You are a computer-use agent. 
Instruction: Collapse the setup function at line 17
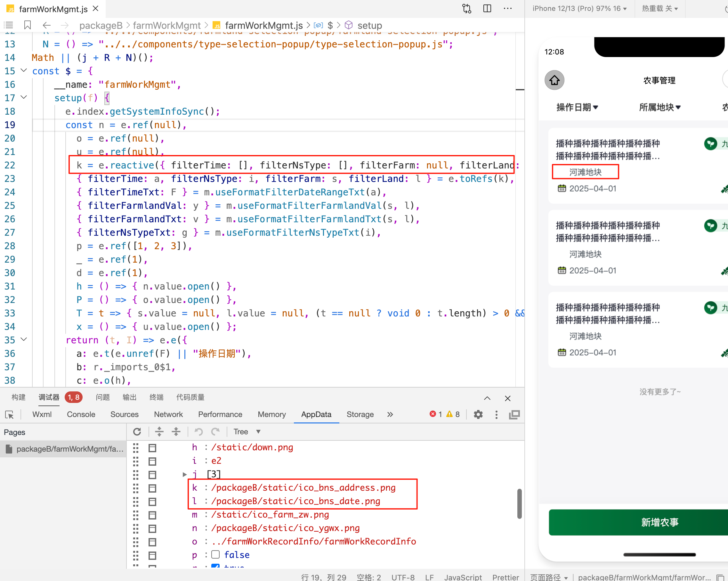pyautogui.click(x=24, y=98)
